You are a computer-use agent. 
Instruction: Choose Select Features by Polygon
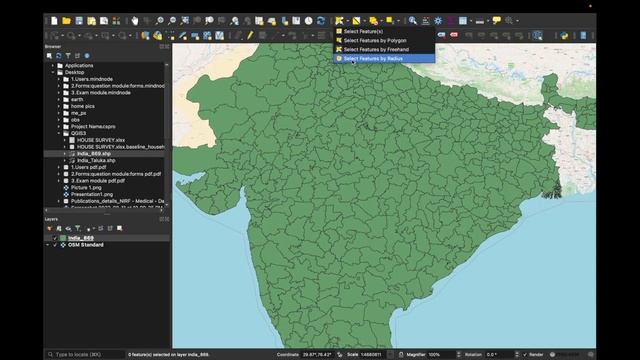[384, 40]
